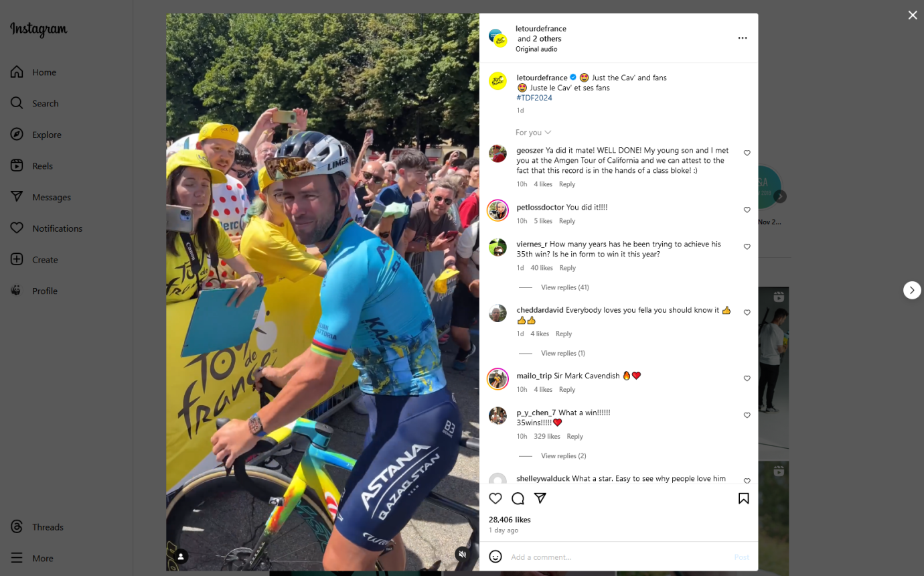Unmute the video audio

tap(462, 554)
